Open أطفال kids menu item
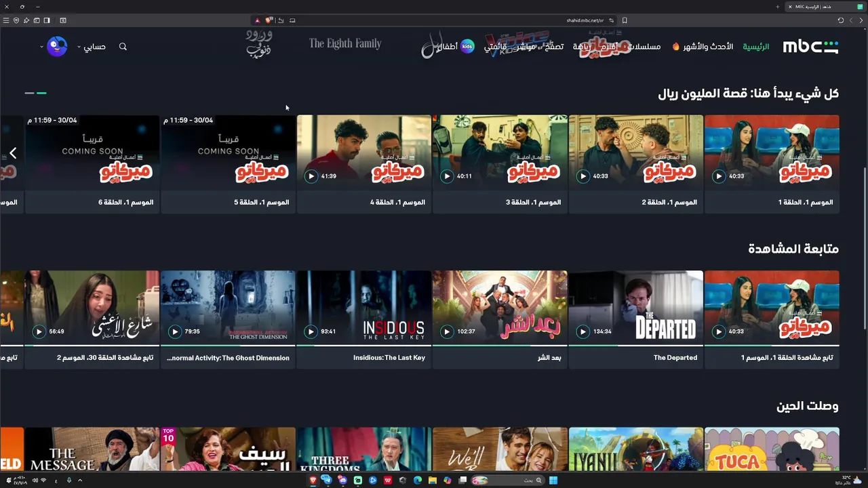The width and height of the screenshot is (868, 488). (x=456, y=47)
